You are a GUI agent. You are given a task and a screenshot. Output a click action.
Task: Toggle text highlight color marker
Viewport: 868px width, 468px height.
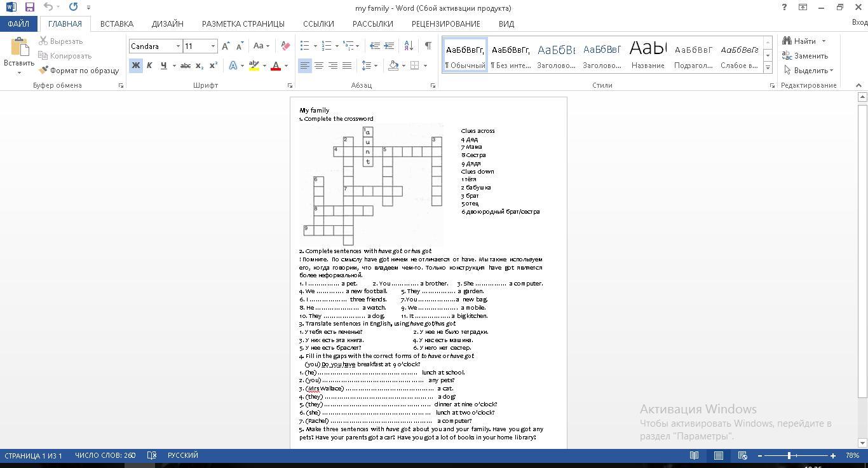coord(254,65)
